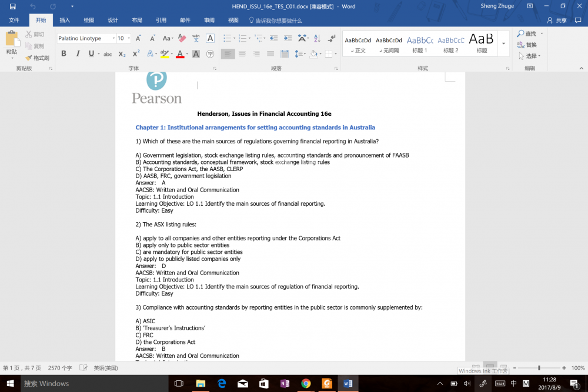Click the Subscript X₂ icon

coord(122,54)
